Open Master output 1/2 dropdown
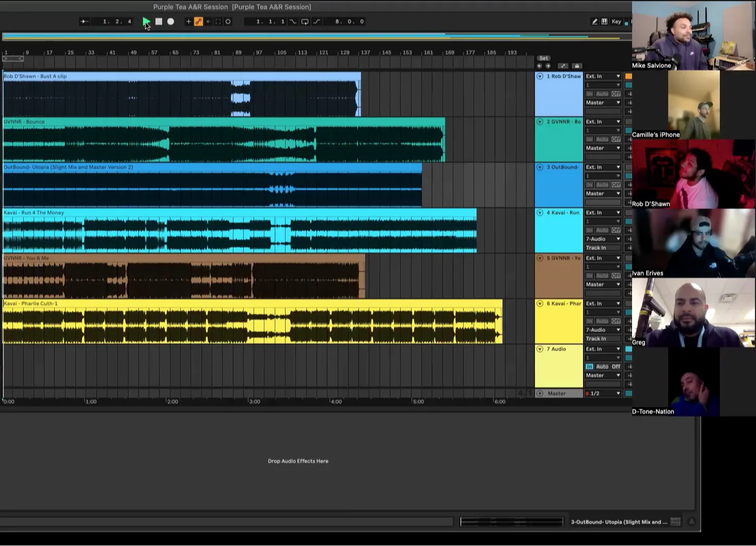 (x=603, y=394)
